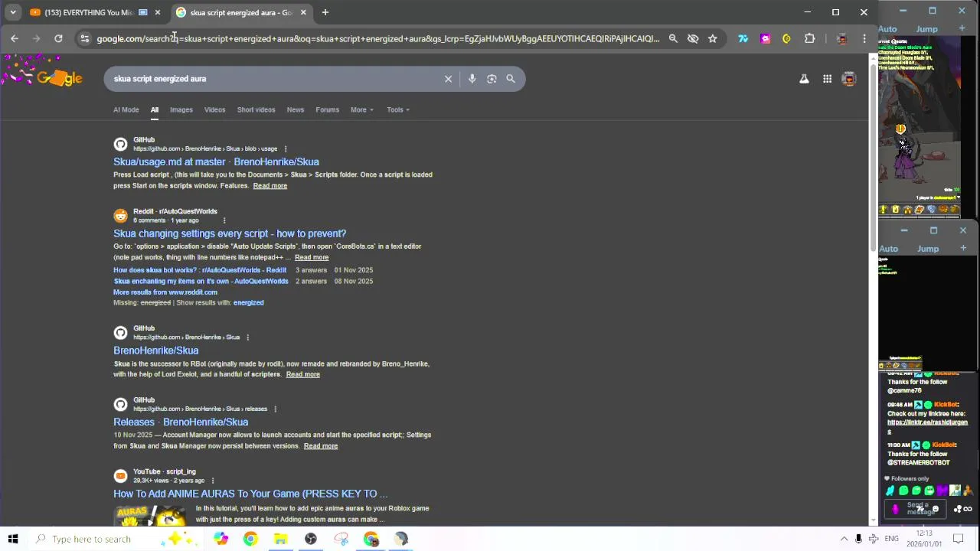Open the Chrome profile avatar in toolbar

click(841, 38)
